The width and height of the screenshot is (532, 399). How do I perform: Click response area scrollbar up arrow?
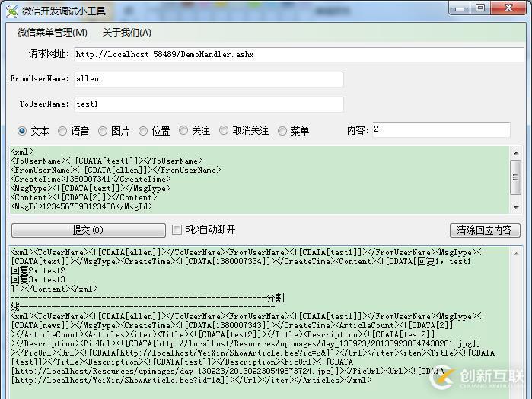516,254
